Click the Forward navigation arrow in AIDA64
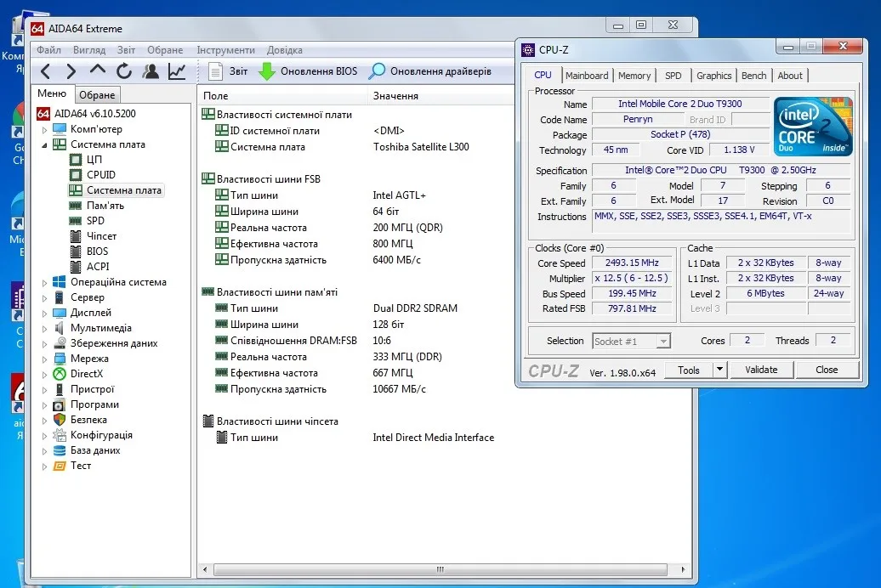 click(x=71, y=71)
